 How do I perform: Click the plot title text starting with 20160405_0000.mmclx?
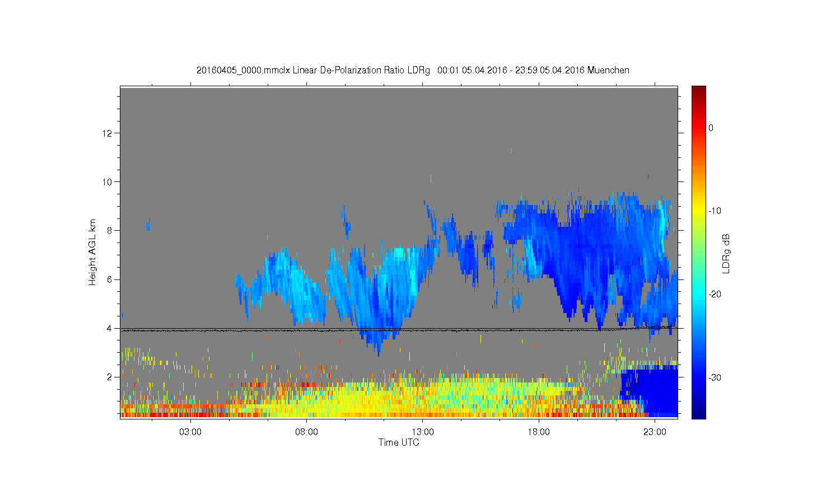click(413, 71)
